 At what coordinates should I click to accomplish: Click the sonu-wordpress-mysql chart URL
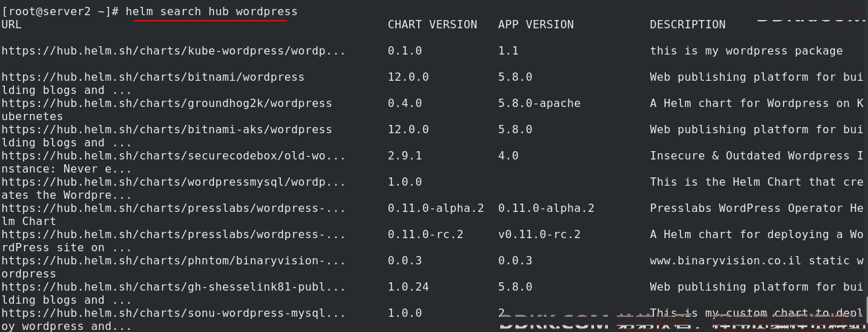(174, 313)
